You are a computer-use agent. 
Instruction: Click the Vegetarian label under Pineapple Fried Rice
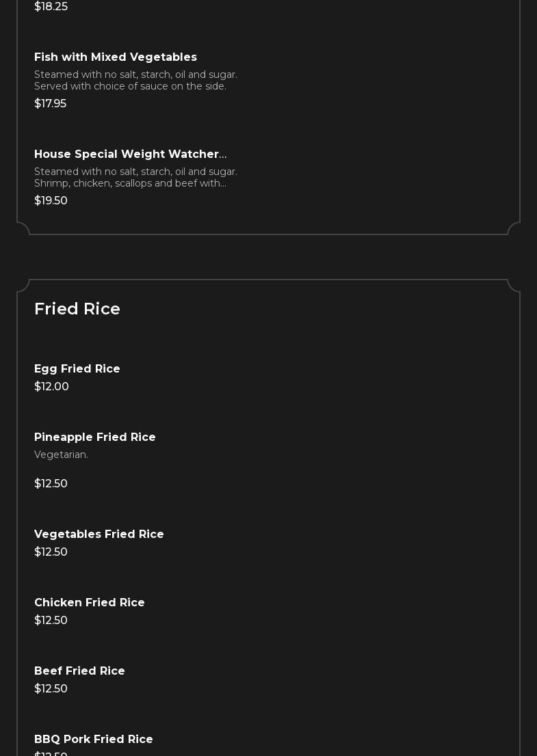click(x=61, y=455)
